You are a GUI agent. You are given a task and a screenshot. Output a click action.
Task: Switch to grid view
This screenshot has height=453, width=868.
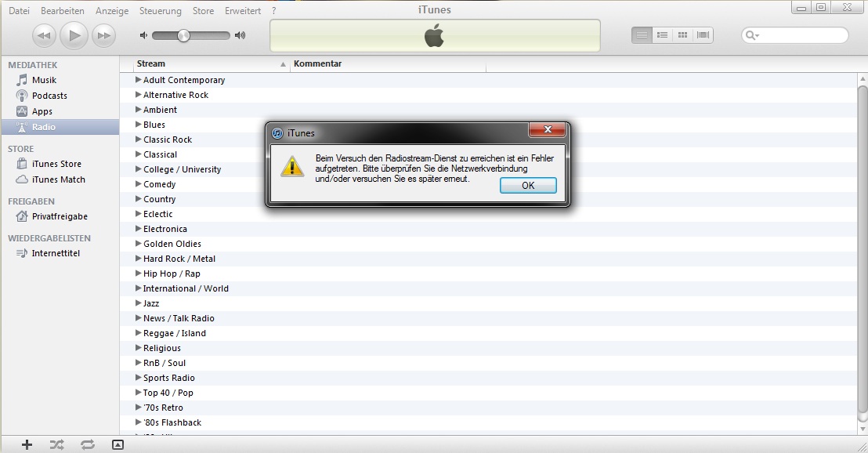(x=682, y=35)
